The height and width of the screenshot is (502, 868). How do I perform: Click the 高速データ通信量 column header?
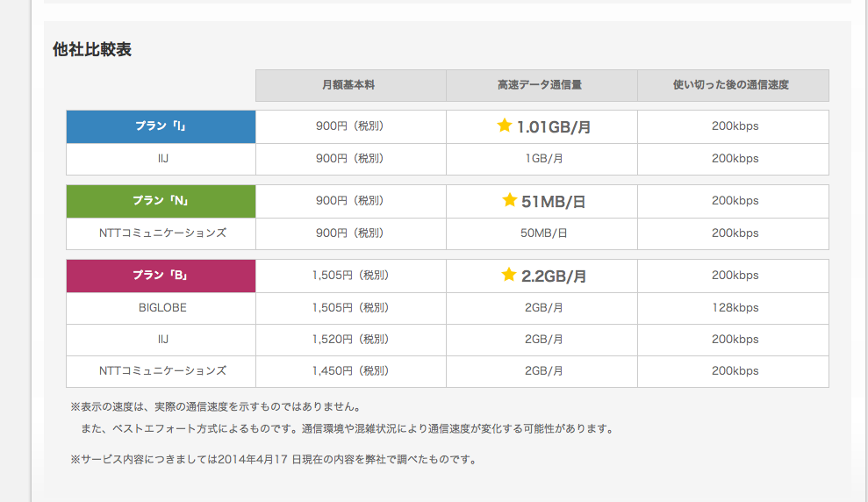pos(541,85)
